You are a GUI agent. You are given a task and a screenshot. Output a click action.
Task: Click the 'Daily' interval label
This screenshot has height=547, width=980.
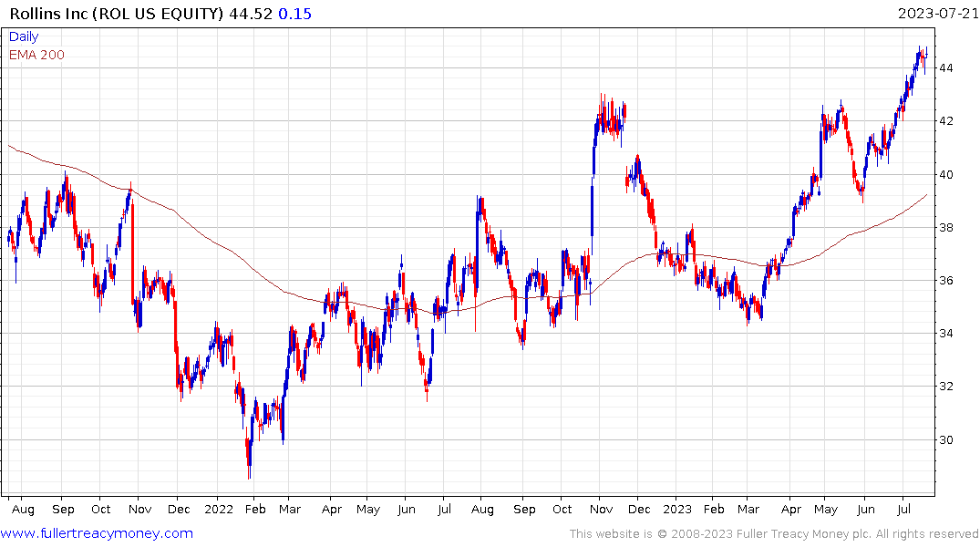[24, 36]
